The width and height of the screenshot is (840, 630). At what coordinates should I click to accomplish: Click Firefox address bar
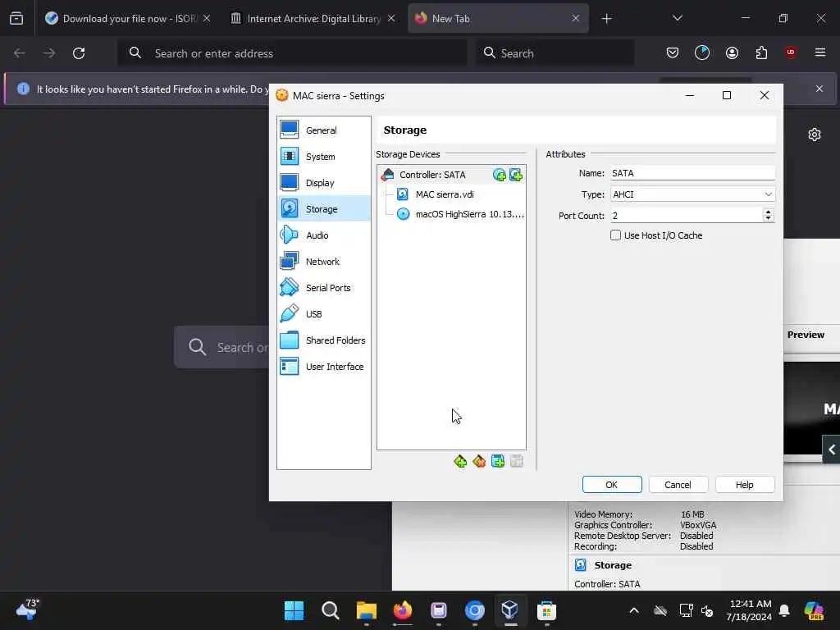coord(292,53)
